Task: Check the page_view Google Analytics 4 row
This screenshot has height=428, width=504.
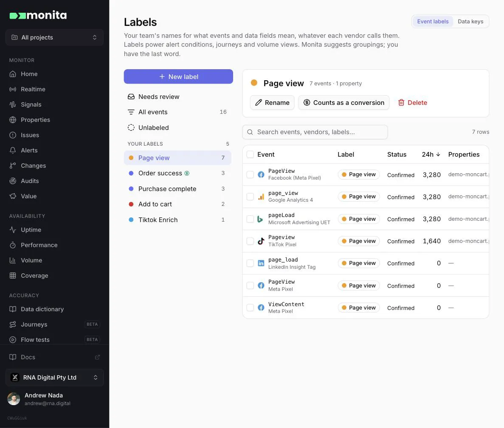Action: point(250,197)
